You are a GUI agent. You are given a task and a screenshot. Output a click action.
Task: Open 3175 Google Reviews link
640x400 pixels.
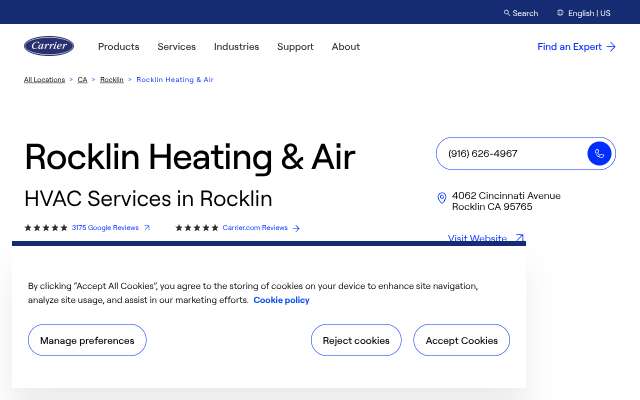point(105,228)
